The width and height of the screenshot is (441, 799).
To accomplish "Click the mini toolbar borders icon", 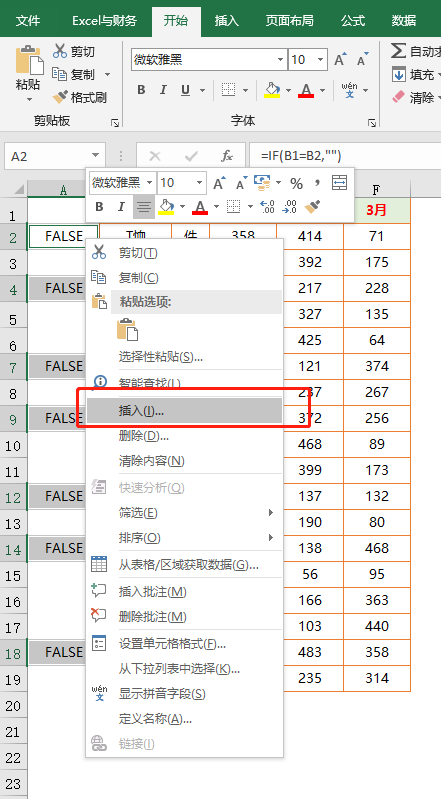I will [233, 207].
